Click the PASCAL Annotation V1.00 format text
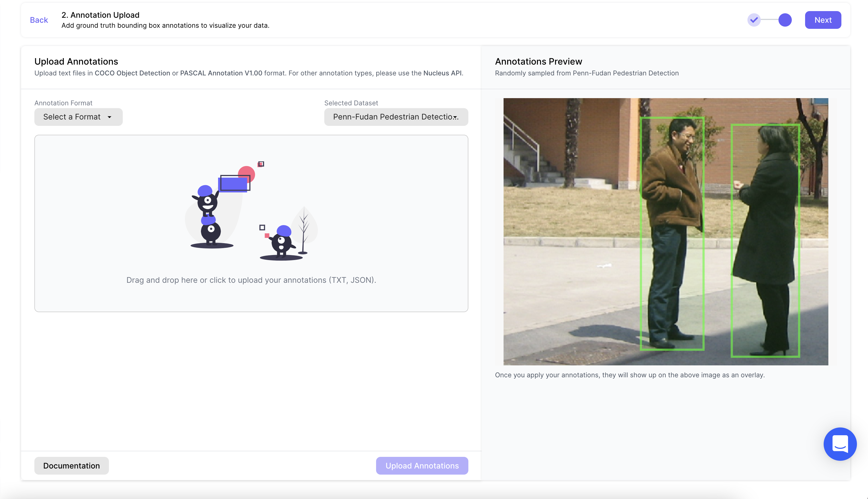The width and height of the screenshot is (868, 499). tap(221, 73)
